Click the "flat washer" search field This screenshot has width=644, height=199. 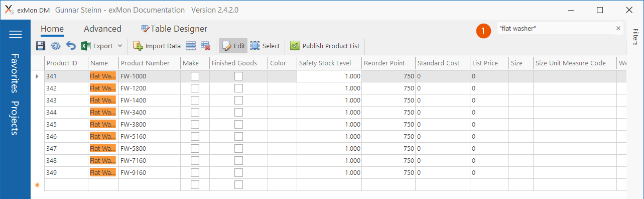[555, 28]
